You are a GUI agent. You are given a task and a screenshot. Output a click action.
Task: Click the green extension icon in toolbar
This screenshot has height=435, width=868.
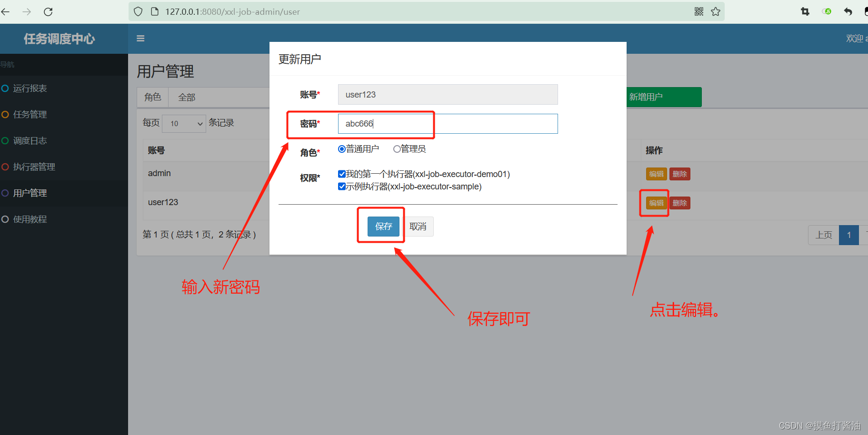(827, 11)
